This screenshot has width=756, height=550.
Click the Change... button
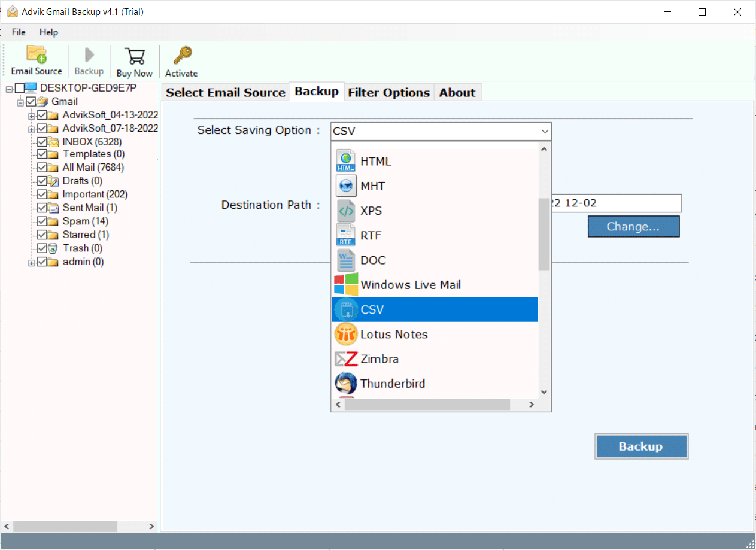(x=633, y=227)
